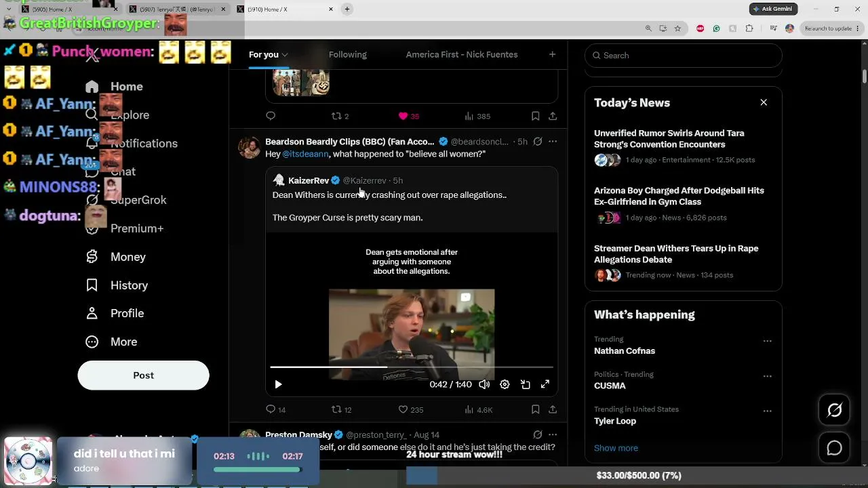Open a new browser tab
The width and height of the screenshot is (868, 488).
[347, 9]
